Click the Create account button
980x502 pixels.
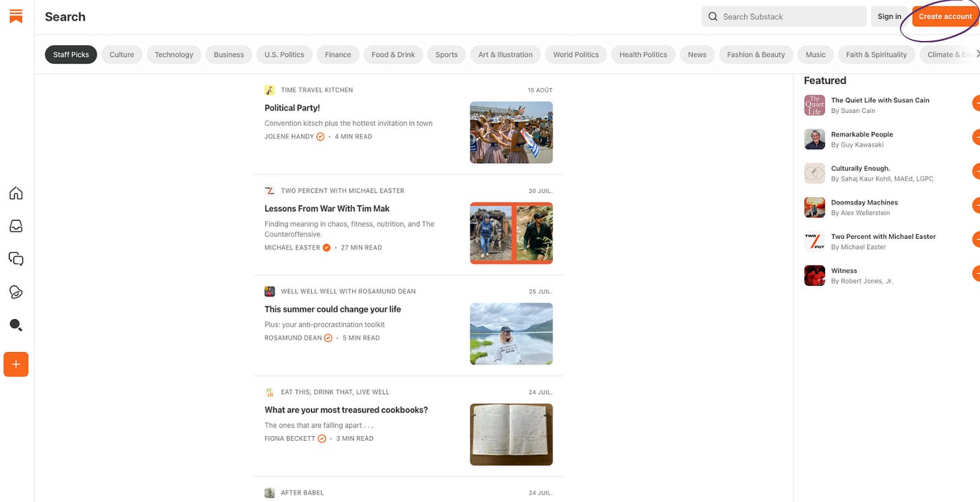tap(945, 16)
